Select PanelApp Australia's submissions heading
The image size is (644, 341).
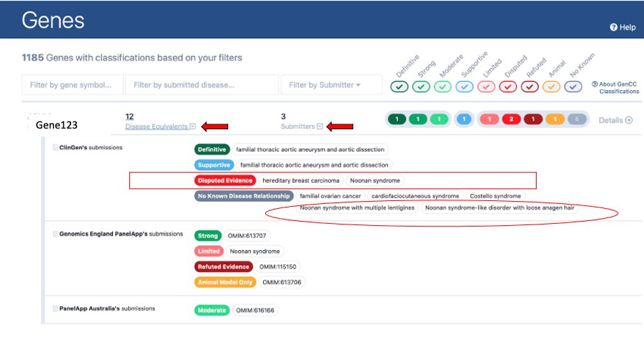click(x=107, y=308)
